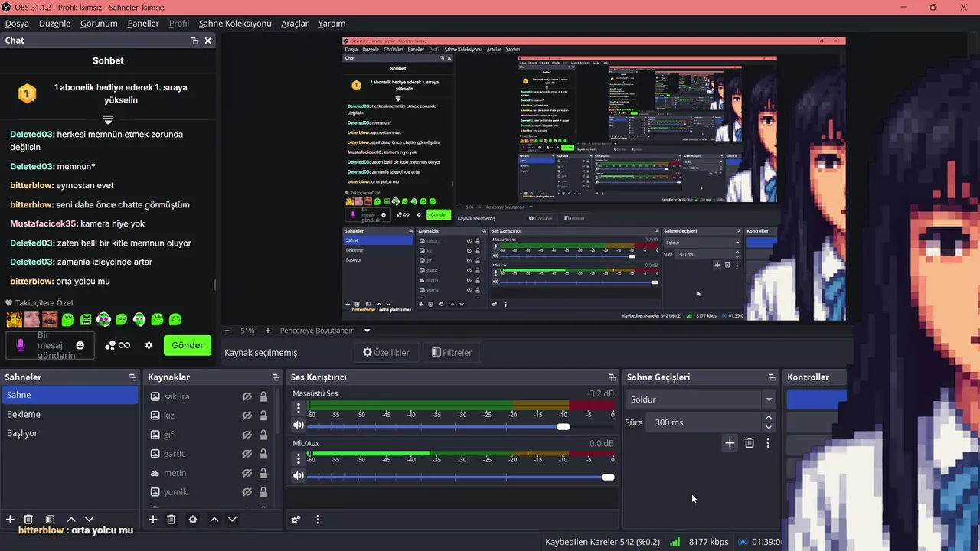Float the Ses Karıştırıcı panel
980x551 pixels.
point(612,377)
